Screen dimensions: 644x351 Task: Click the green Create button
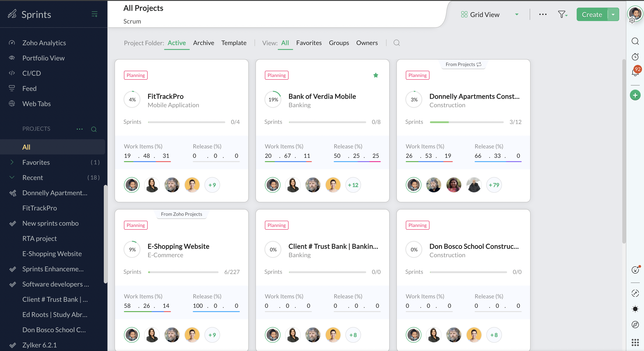592,15
